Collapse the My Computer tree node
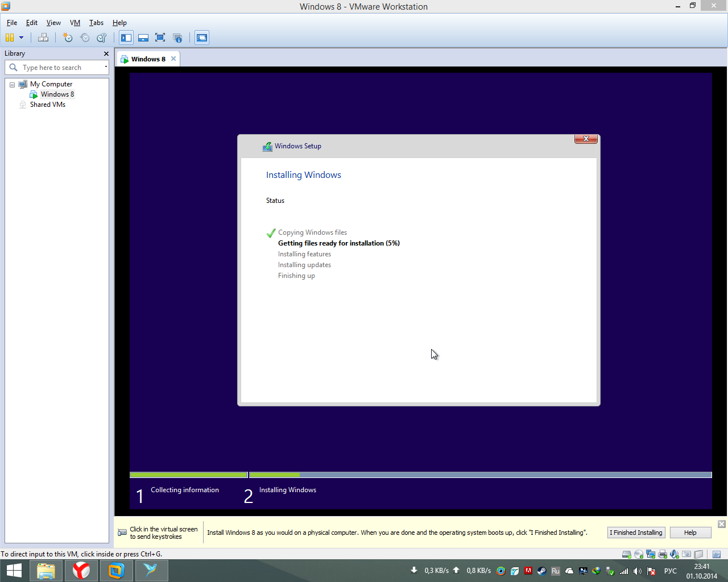 point(12,85)
